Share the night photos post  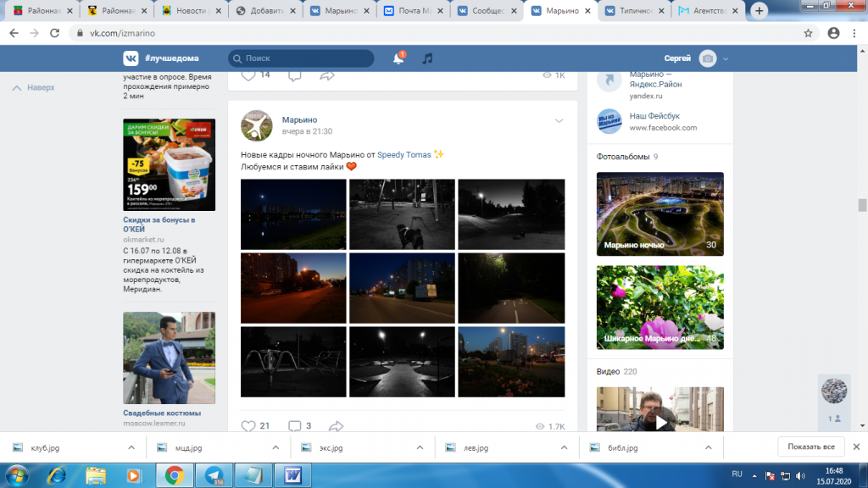[336, 426]
